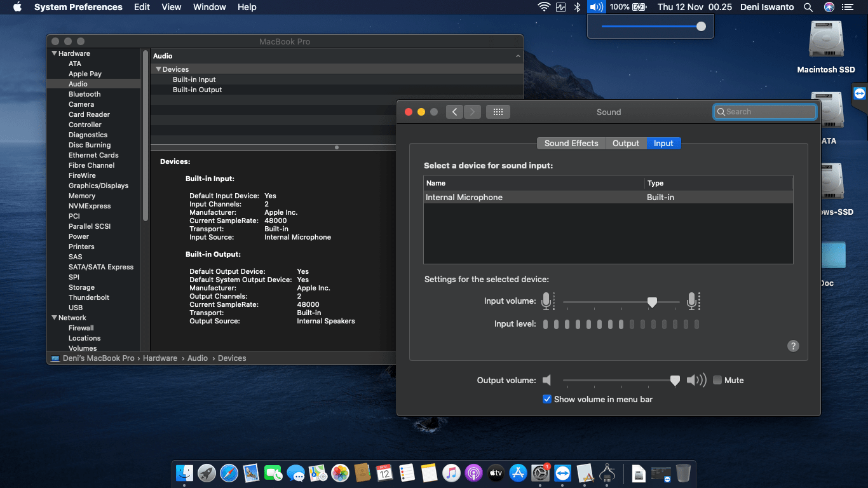The height and width of the screenshot is (488, 868).
Task: Open the Trash in the Dock
Action: pyautogui.click(x=683, y=473)
